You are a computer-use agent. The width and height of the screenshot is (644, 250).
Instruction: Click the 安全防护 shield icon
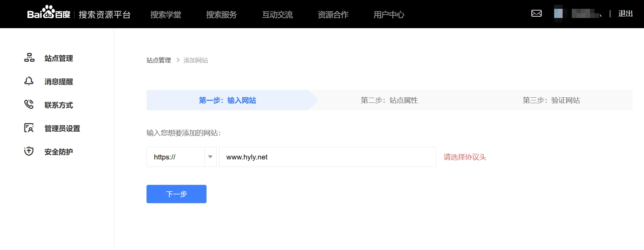[x=29, y=151]
